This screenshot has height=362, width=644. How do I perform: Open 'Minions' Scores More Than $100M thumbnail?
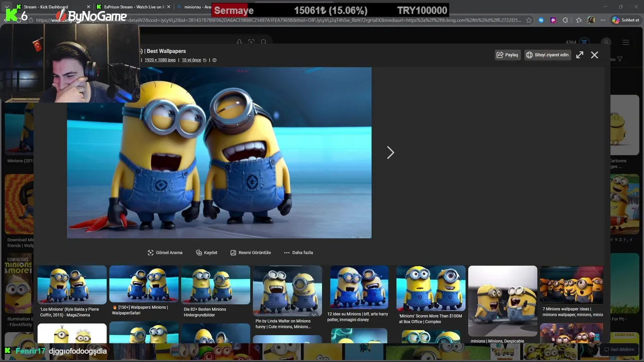(x=431, y=289)
